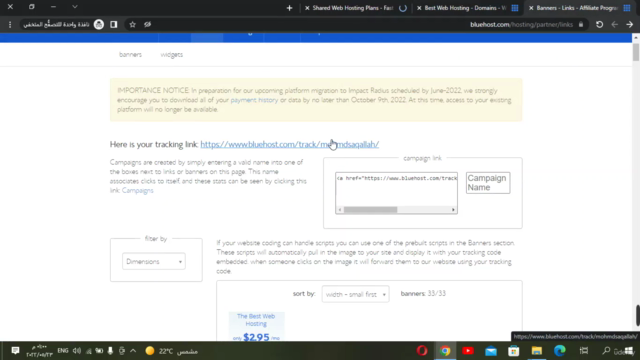Open the Windows Start menu

tap(629, 351)
